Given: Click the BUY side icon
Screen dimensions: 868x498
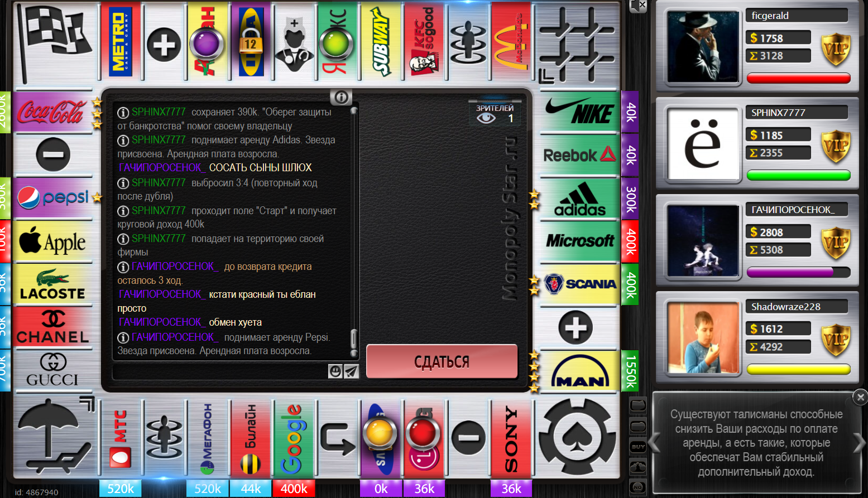Looking at the screenshot, I should coord(638,447).
